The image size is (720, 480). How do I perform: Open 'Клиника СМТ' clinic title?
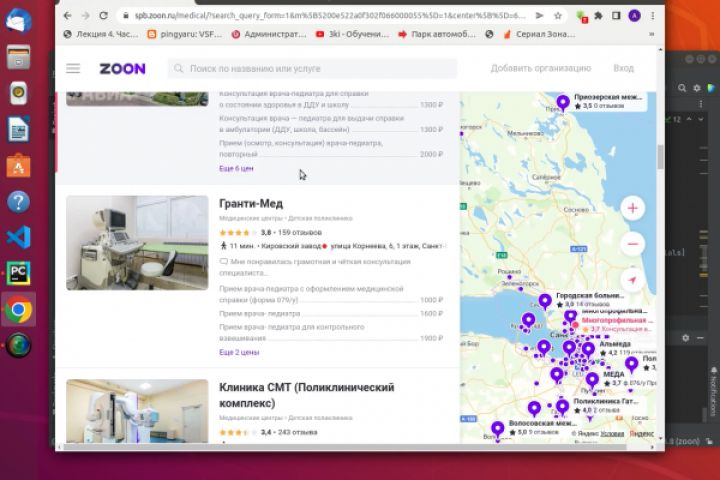point(306,395)
